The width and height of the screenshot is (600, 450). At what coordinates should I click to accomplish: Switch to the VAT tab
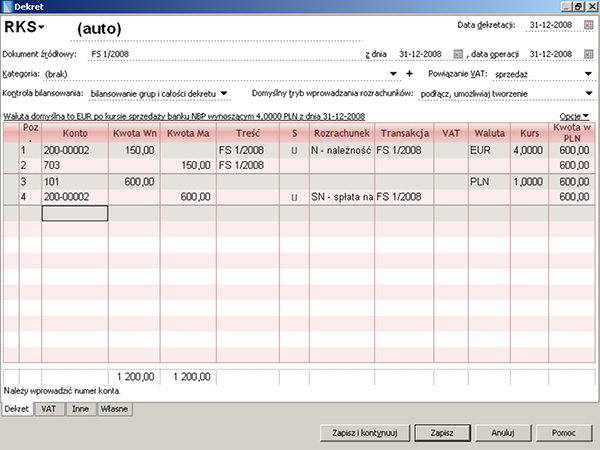click(48, 409)
